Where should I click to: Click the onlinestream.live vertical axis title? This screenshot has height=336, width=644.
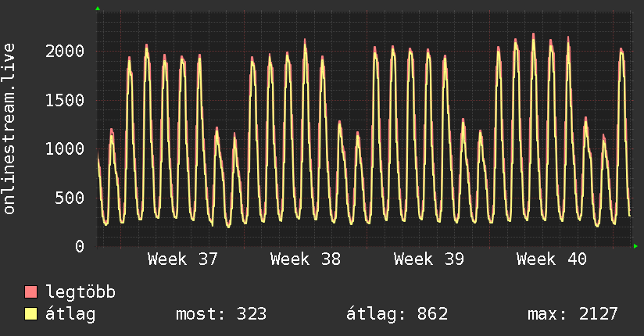[9, 129]
